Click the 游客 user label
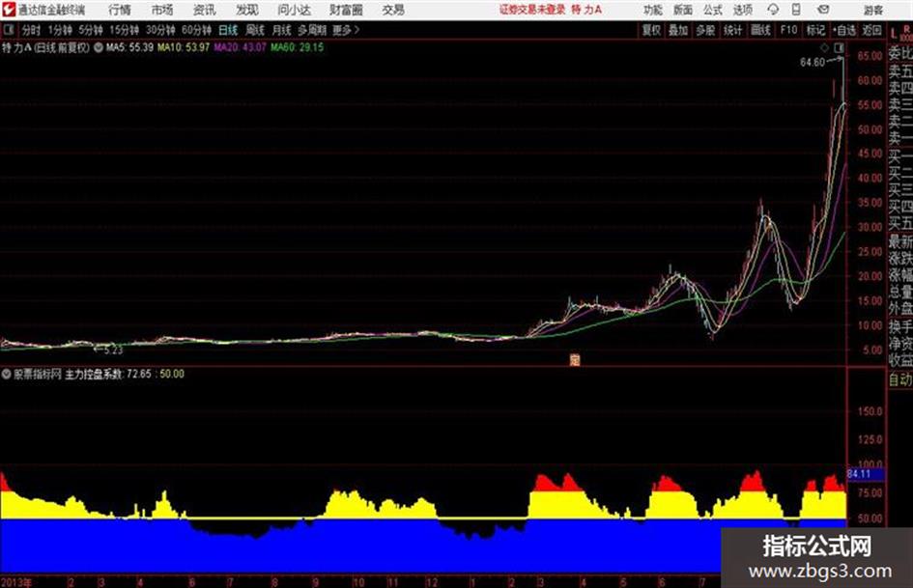The height and width of the screenshot is (588, 913). pos(872,10)
